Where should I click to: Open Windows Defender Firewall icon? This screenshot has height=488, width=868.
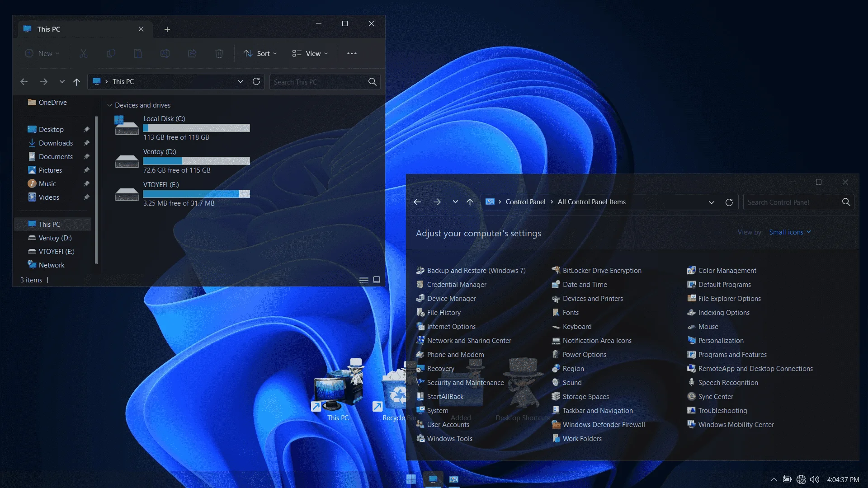(556, 425)
